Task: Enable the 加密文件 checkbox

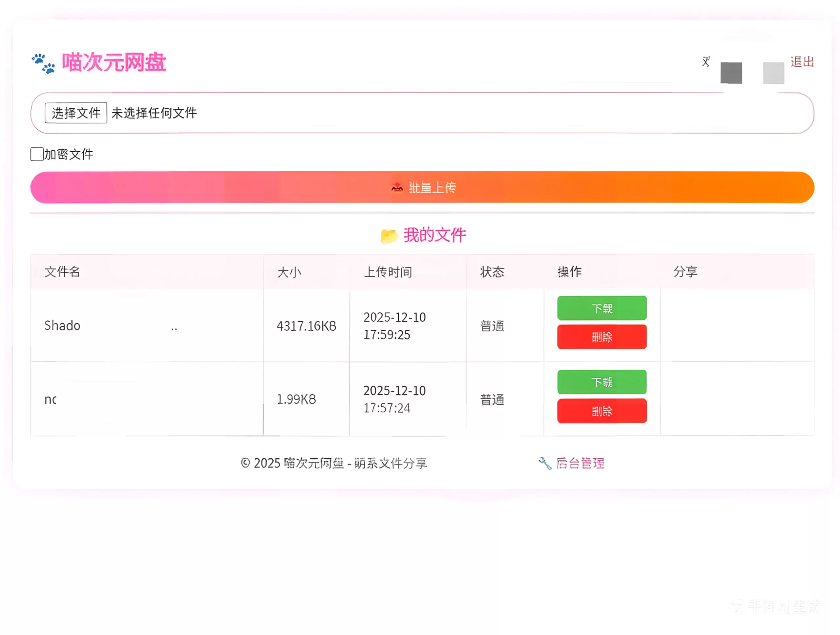Action: tap(37, 154)
